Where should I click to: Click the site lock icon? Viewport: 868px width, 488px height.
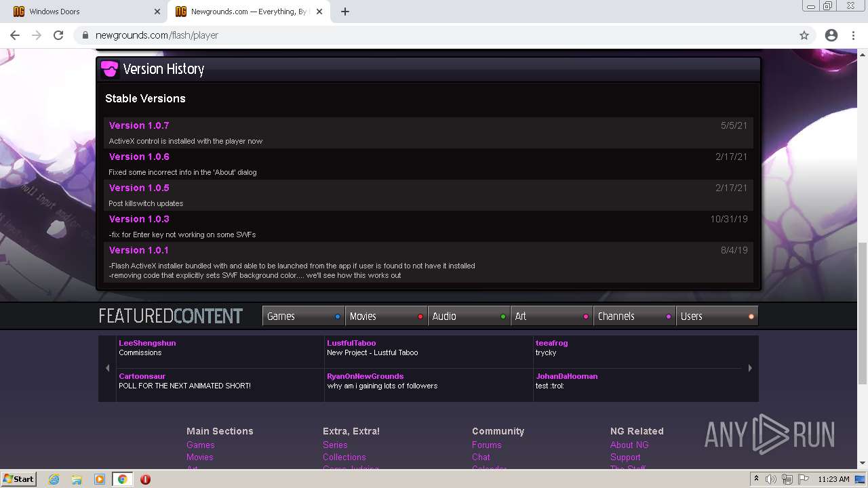pos(85,35)
